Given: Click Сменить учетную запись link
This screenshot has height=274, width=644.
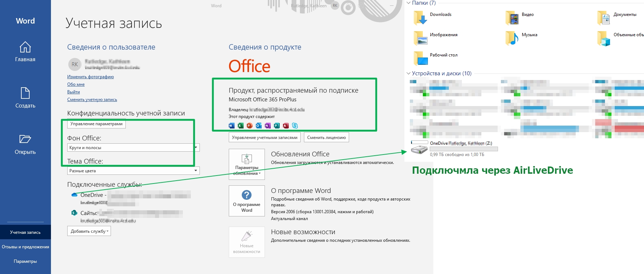Looking at the screenshot, I should (x=92, y=100).
